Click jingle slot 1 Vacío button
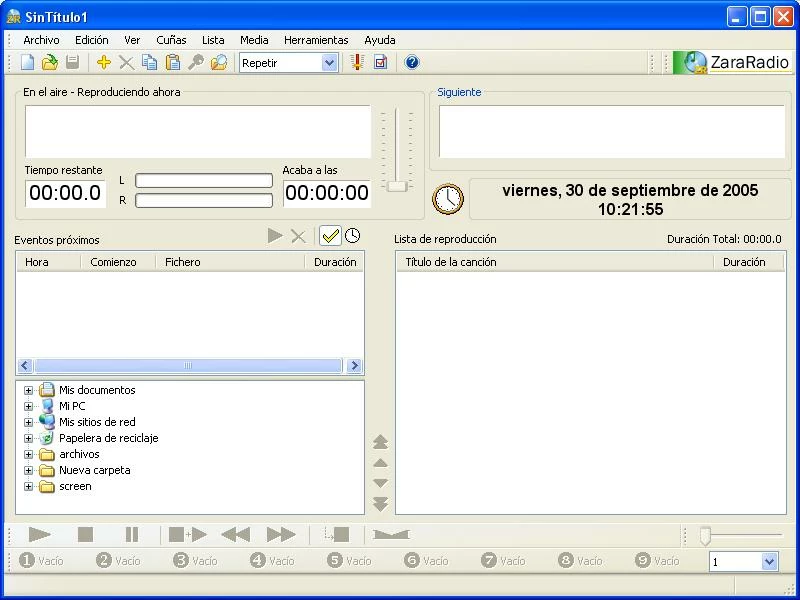The width and height of the screenshot is (800, 600). tap(41, 561)
